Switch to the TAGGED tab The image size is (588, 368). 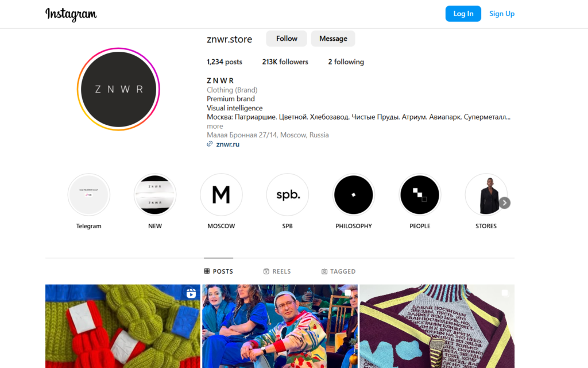point(339,271)
